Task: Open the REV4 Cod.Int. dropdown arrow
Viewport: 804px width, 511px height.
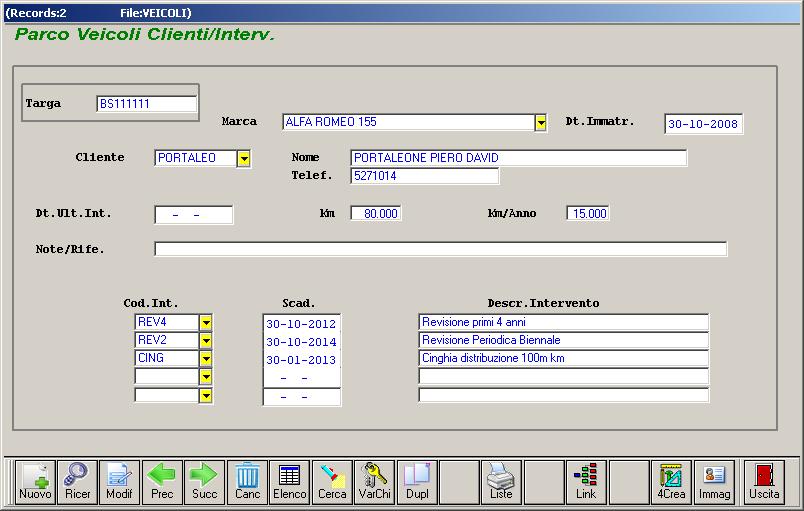Action: point(206,323)
